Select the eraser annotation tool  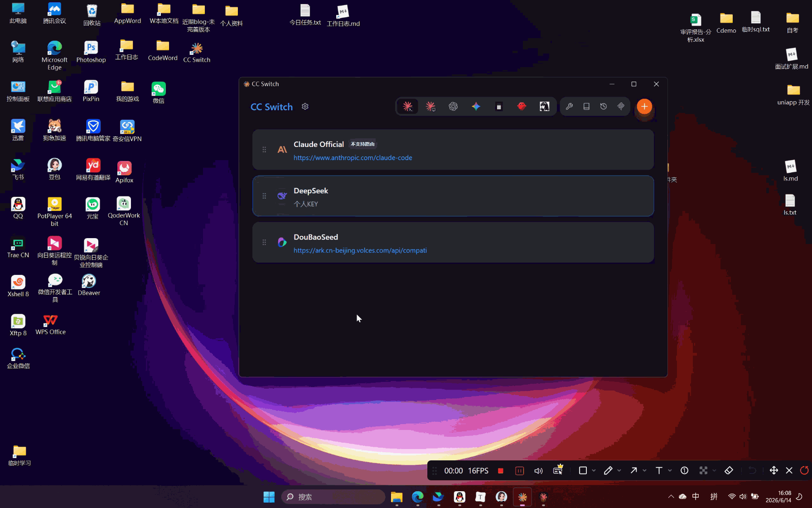pyautogui.click(x=729, y=471)
